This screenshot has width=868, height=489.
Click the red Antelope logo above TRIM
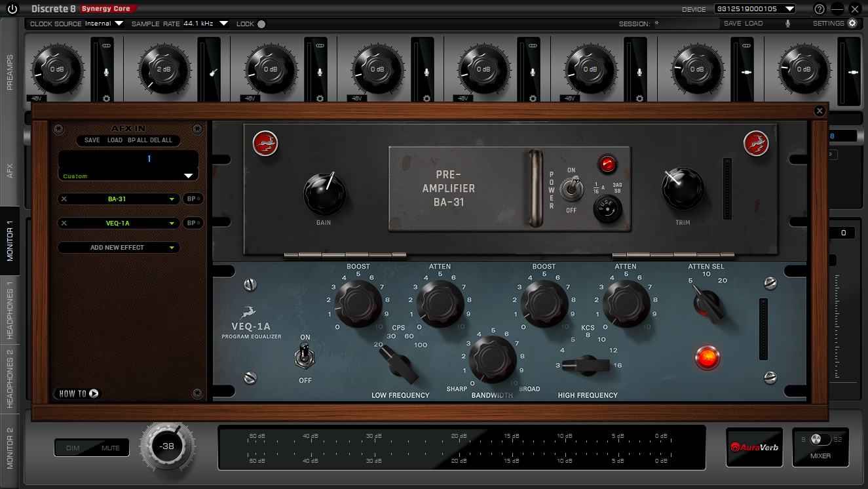[755, 143]
